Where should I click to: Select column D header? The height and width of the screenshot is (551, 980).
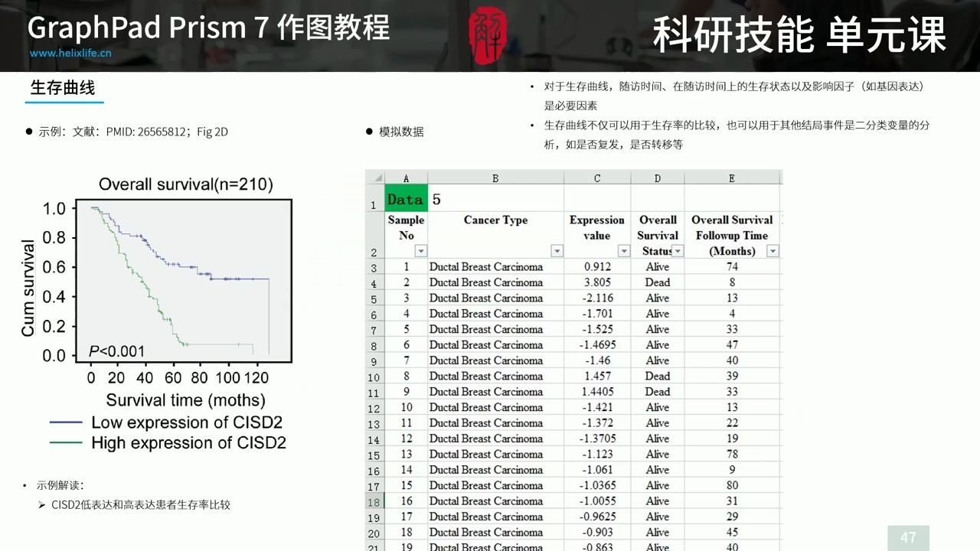pos(658,178)
